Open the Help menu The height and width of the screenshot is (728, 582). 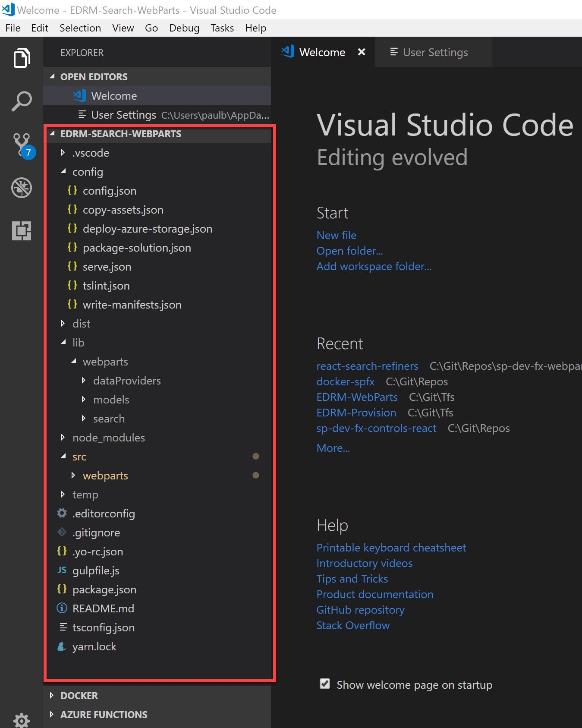click(256, 28)
